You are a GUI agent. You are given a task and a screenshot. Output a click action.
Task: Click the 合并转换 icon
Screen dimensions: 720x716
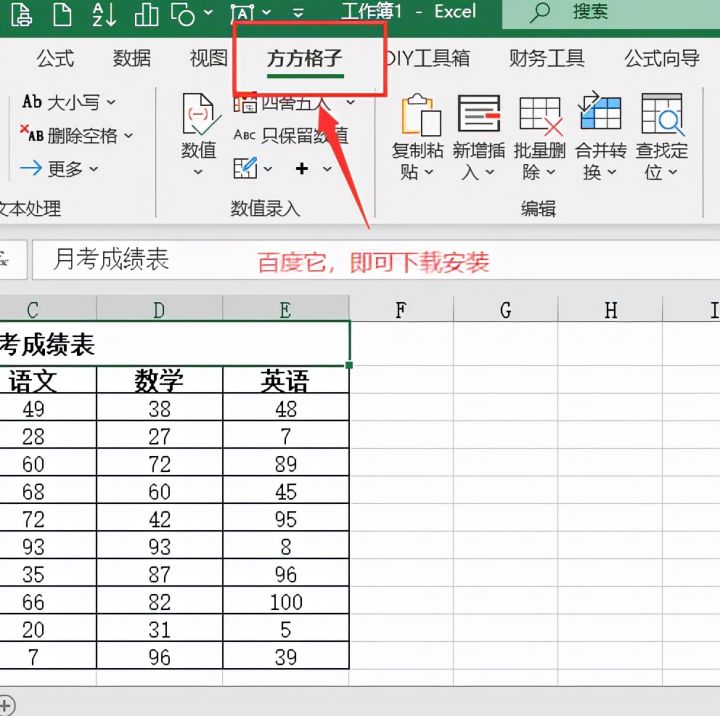pos(599,111)
